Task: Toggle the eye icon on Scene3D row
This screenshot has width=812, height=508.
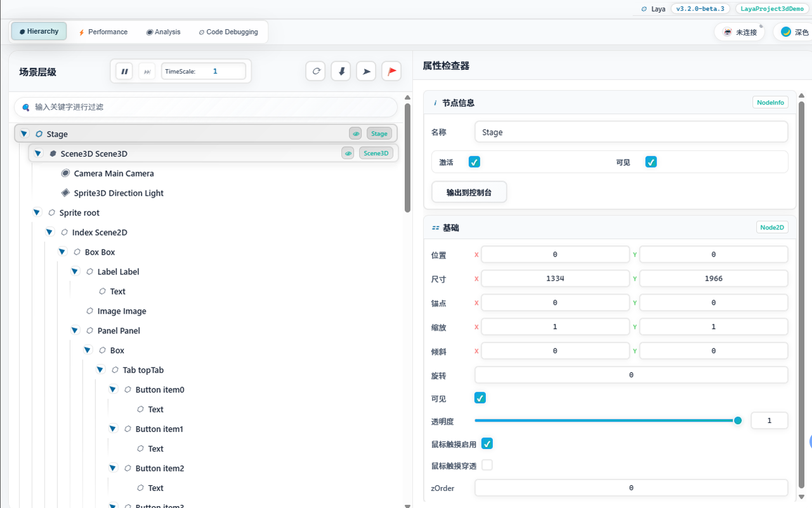Action: (348, 153)
